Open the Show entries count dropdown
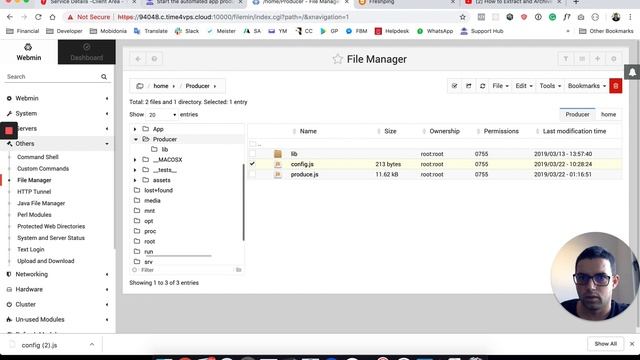Image resolution: width=640 pixels, height=360 pixels. [162, 115]
